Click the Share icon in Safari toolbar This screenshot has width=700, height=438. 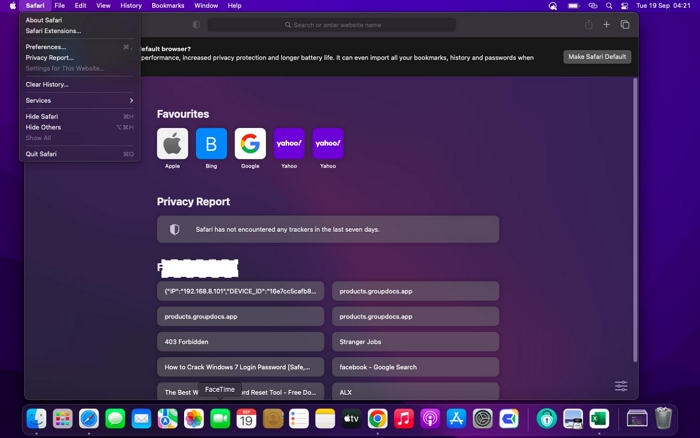tap(588, 25)
